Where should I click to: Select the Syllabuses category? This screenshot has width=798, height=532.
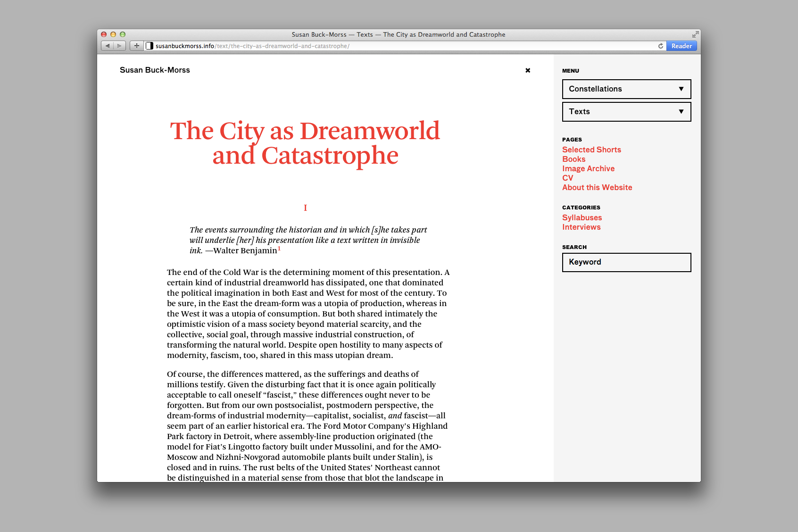point(582,217)
